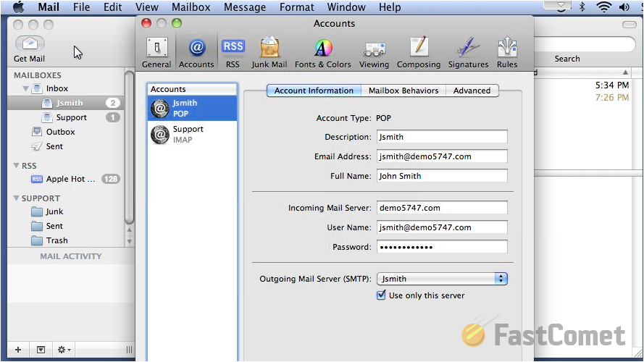
Task: Select Jsmith inbox in sidebar
Action: [x=66, y=103]
